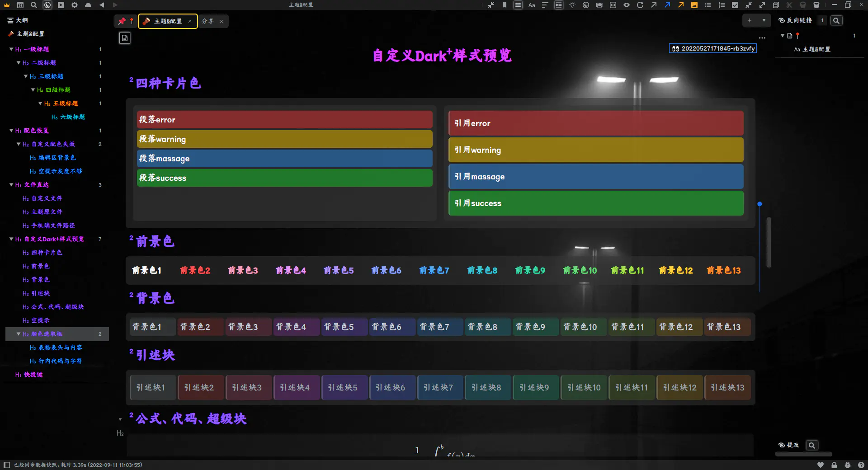
Task: Click the code block icon in toolbar
Action: 613,5
